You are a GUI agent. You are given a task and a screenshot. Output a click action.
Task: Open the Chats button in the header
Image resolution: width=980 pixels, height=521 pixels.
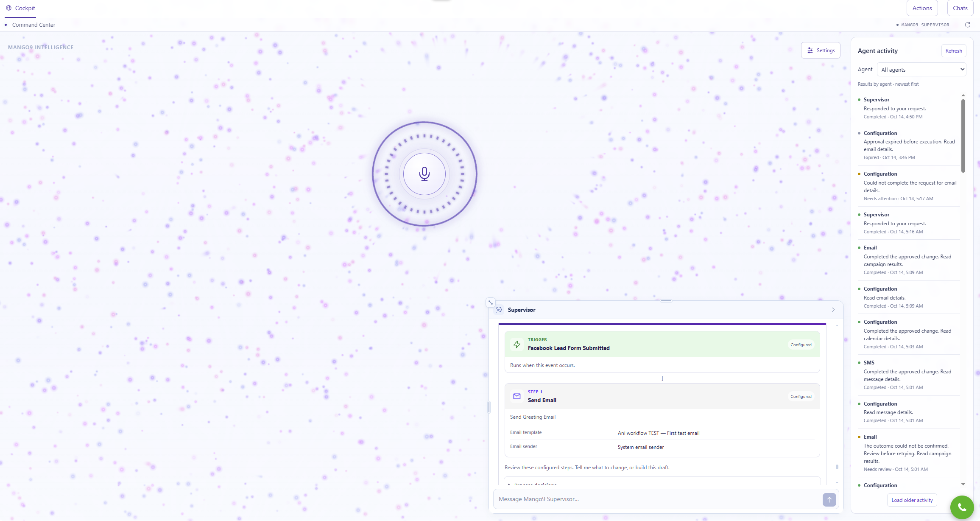point(960,8)
